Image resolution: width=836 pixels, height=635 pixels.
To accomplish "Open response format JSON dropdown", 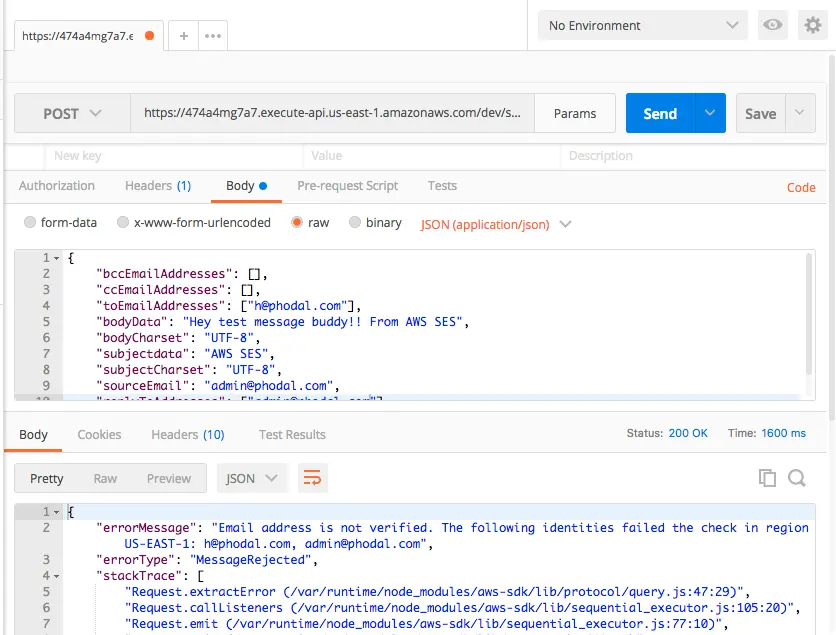I will click(252, 478).
